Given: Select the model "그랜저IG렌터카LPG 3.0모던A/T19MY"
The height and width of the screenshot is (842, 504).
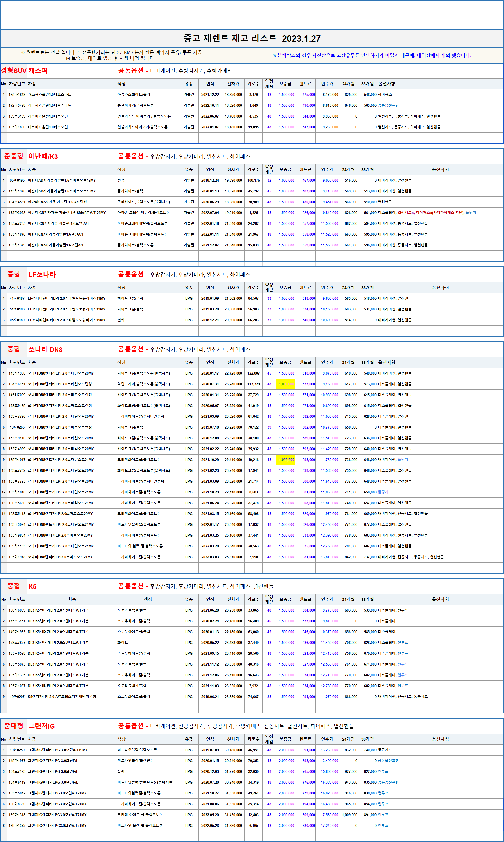Looking at the screenshot, I should (x=58, y=750).
